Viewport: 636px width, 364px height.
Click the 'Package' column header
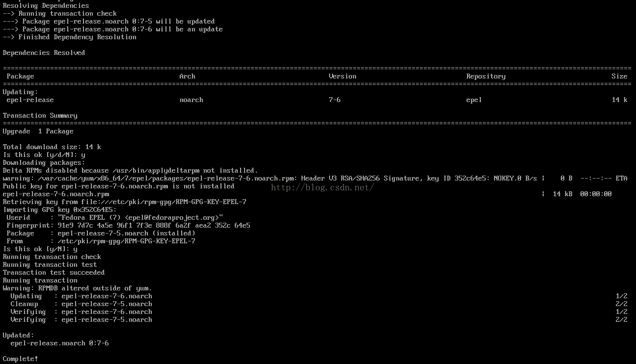tap(21, 77)
